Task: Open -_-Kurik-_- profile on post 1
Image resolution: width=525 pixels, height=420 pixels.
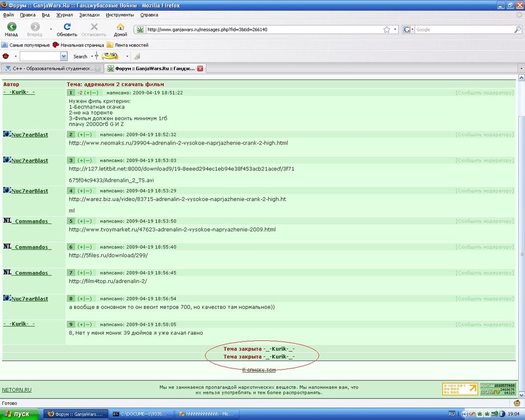Action: (x=19, y=92)
